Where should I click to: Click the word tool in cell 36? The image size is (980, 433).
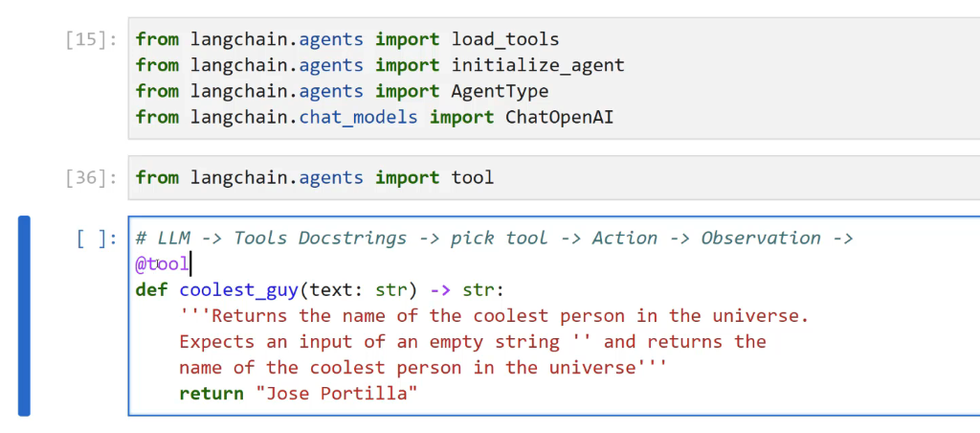click(x=472, y=177)
